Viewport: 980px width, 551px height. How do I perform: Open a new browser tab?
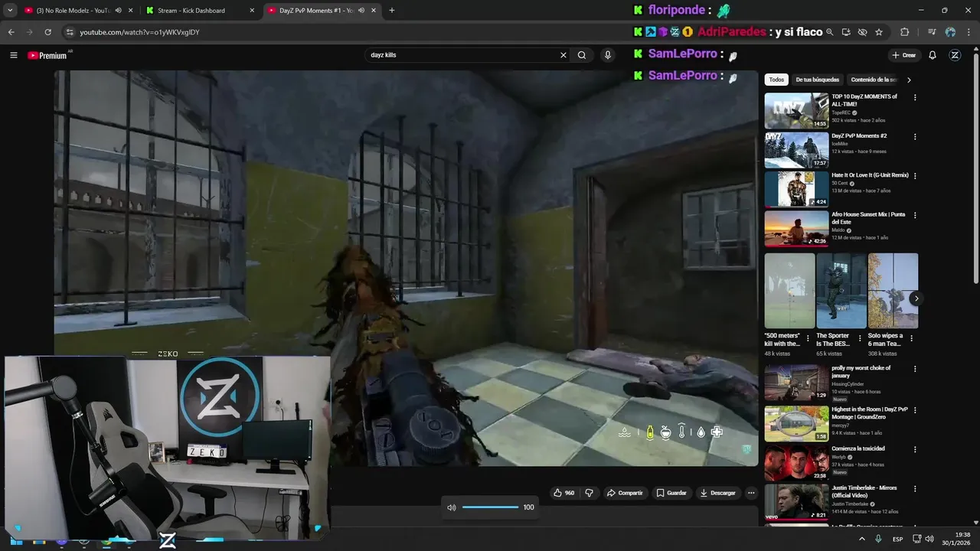coord(392,11)
